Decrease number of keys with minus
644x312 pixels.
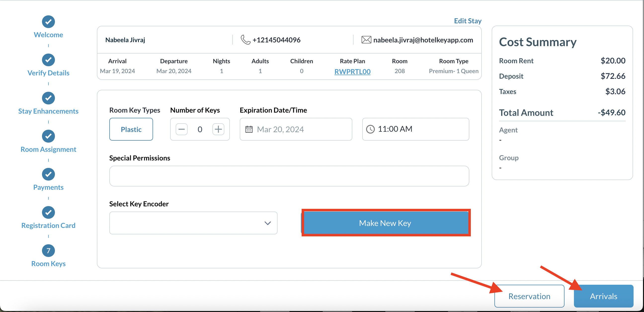coord(182,129)
